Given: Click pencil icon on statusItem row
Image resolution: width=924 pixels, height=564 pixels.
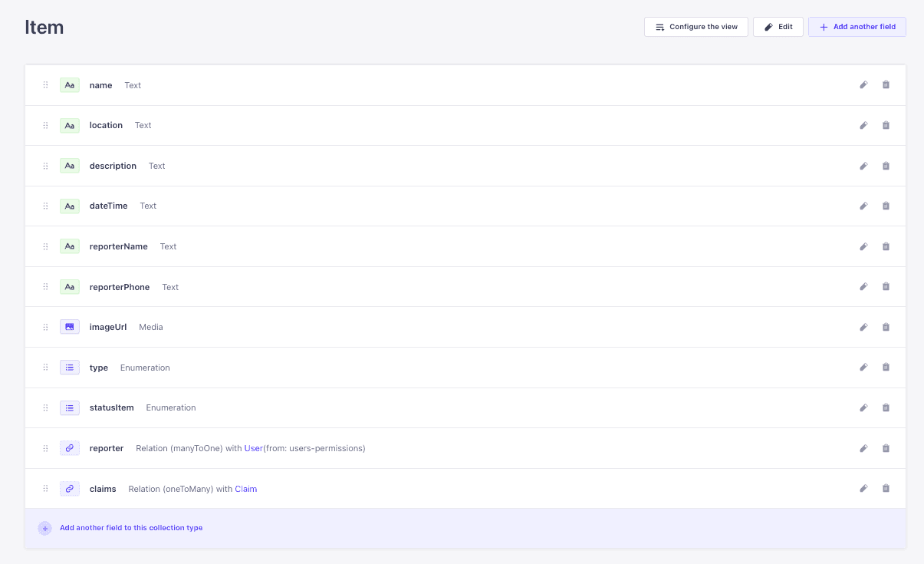Looking at the screenshot, I should 863,407.
